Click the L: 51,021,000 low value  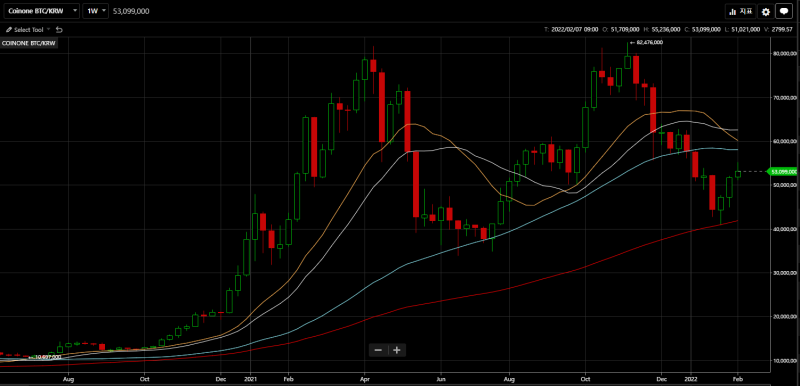[x=743, y=30]
